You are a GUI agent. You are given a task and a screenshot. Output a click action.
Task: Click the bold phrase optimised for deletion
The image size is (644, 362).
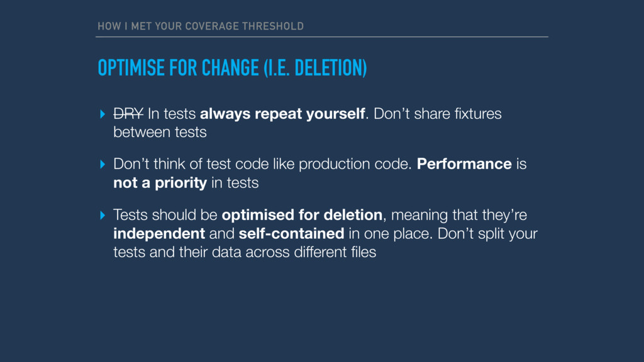[x=302, y=215]
